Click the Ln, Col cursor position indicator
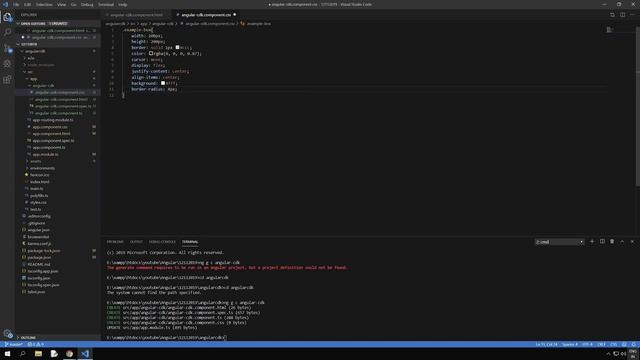The image size is (640, 360). tap(547, 344)
